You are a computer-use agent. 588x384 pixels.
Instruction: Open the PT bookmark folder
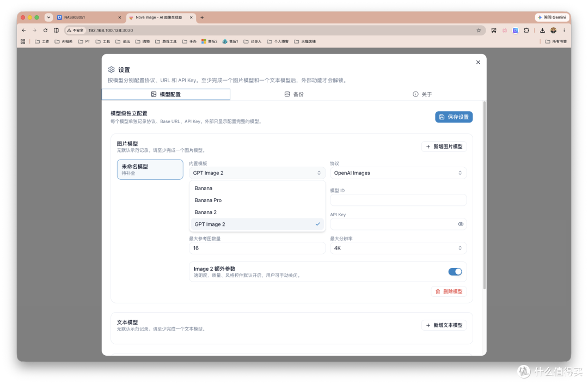point(84,41)
